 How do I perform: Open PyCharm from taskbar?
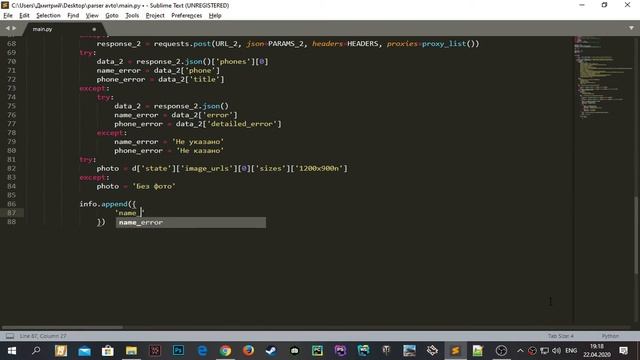(317, 351)
